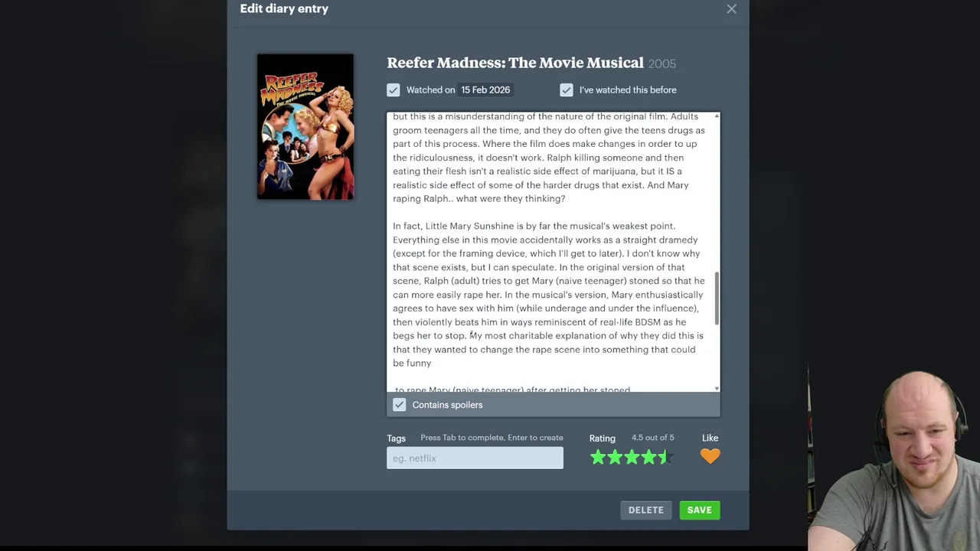Uncheck I've watched this before
Image resolution: width=980 pixels, height=551 pixels.
[567, 90]
